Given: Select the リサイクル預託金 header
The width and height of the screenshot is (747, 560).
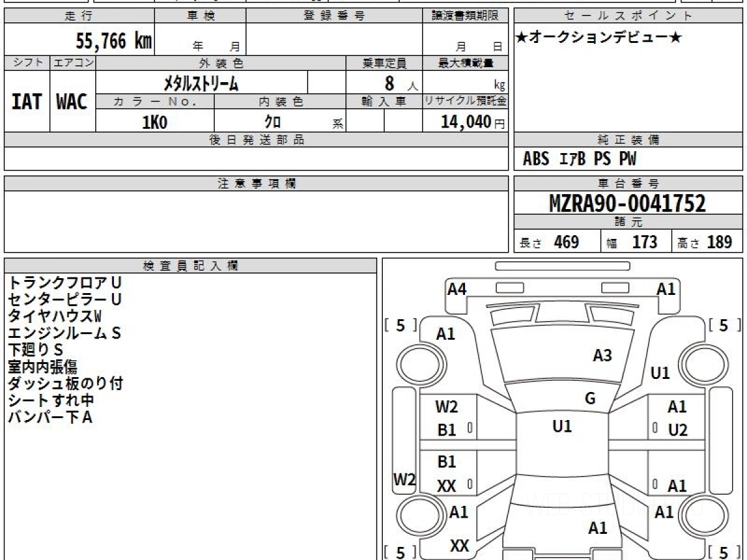Looking at the screenshot, I should point(465,102).
